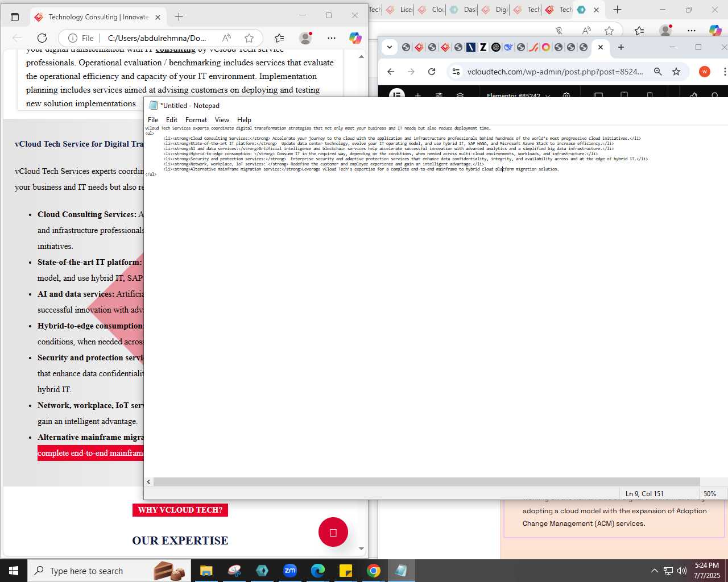Open tracking prevention icon in background Edge address bar
The image size is (728, 582).
point(559,31)
